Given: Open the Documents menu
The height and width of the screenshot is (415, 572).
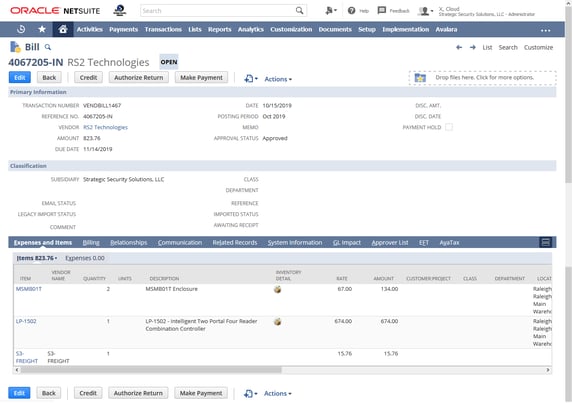Looking at the screenshot, I should coord(335,30).
